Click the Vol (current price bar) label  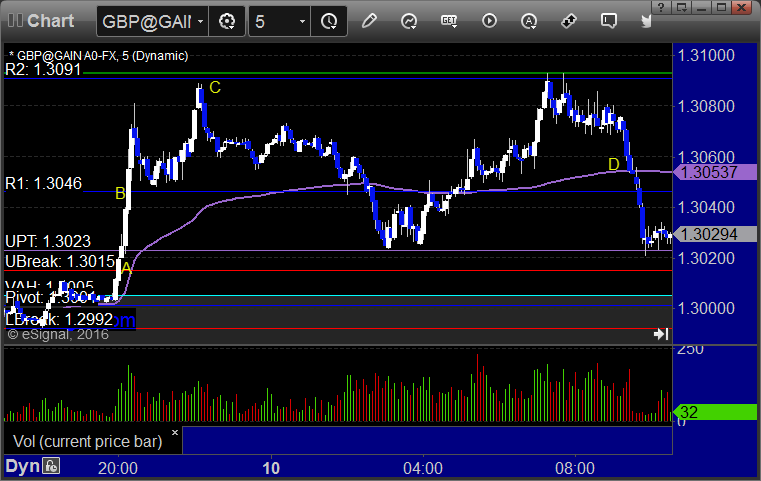pos(87,441)
